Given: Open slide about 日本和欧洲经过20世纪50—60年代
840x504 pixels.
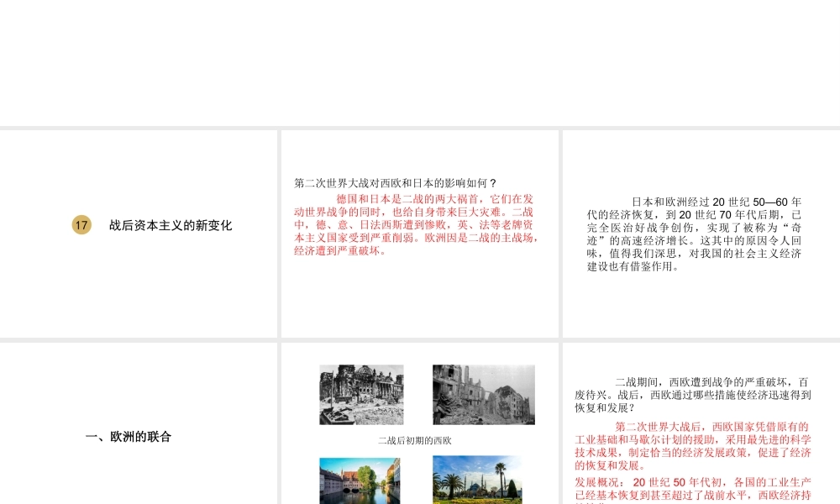Looking at the screenshot, I should [x=701, y=234].
